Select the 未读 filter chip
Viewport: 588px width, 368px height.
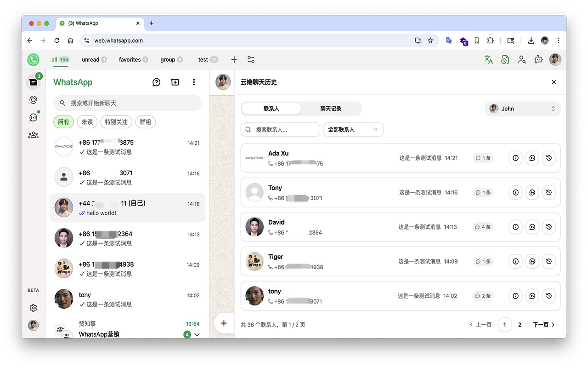pos(87,122)
